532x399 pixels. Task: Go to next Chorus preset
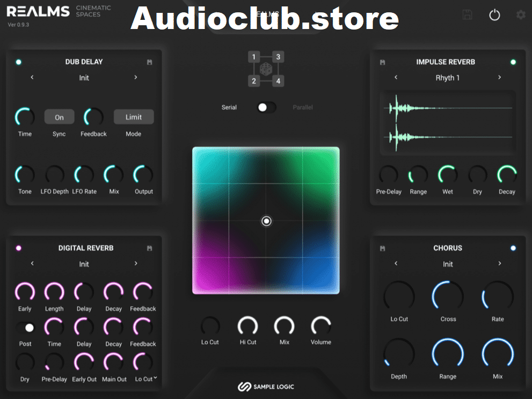point(499,263)
